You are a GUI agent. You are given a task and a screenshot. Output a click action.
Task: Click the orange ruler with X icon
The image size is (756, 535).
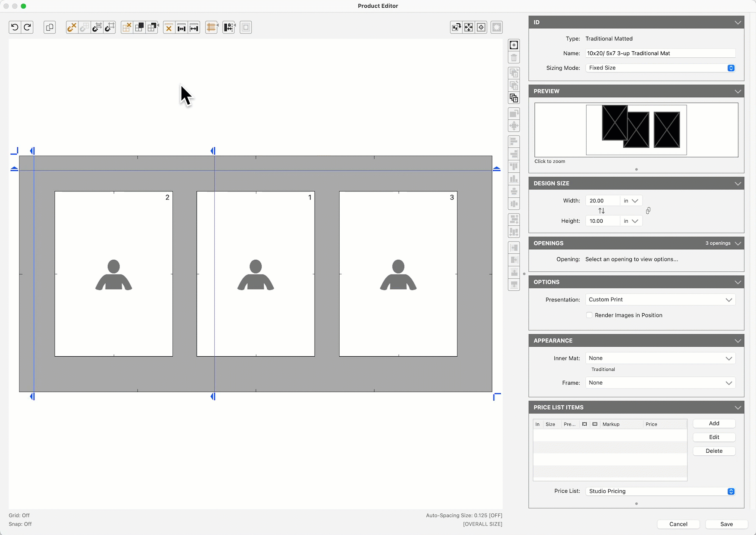click(x=169, y=28)
